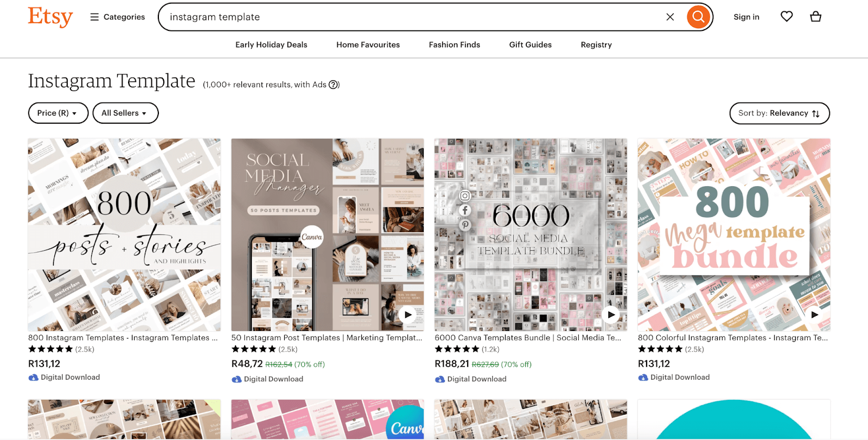Viewport: 868px width, 440px height.
Task: Open the Categories hamburger menu
Action: (117, 17)
